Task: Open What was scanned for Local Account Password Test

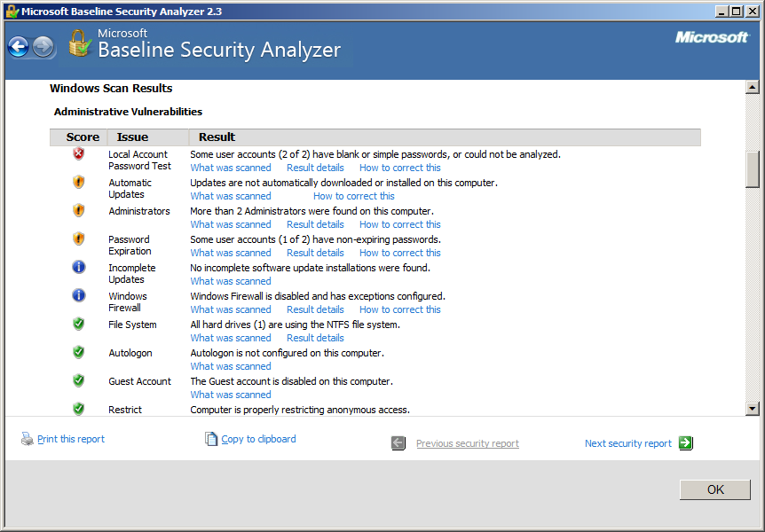Action: [231, 168]
